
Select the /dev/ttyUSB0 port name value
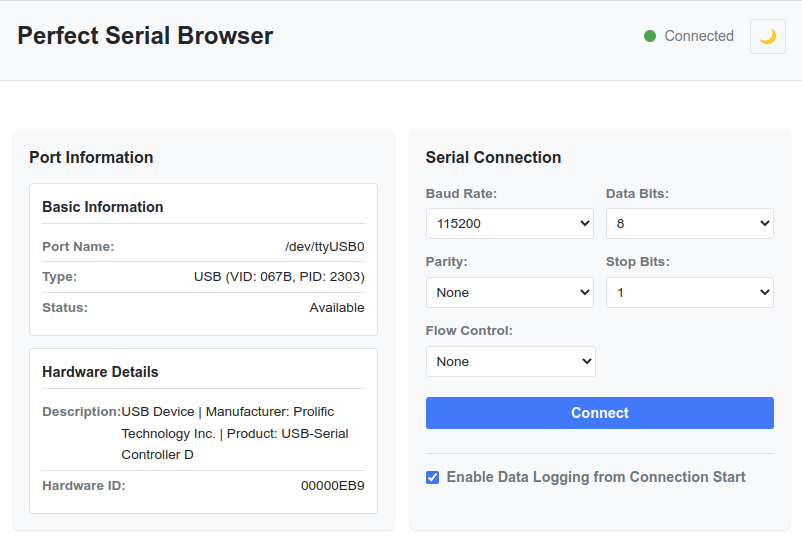pyautogui.click(x=325, y=246)
